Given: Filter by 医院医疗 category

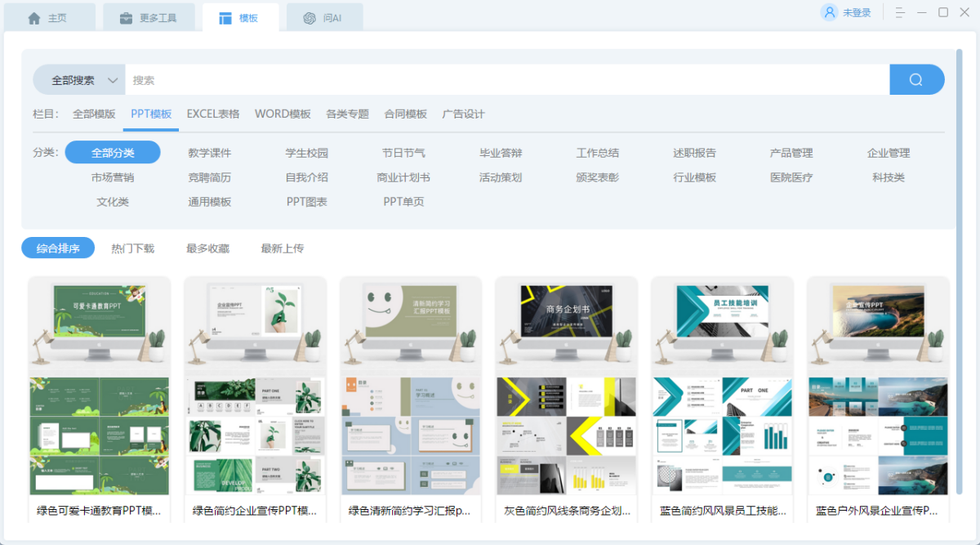Looking at the screenshot, I should tap(791, 177).
